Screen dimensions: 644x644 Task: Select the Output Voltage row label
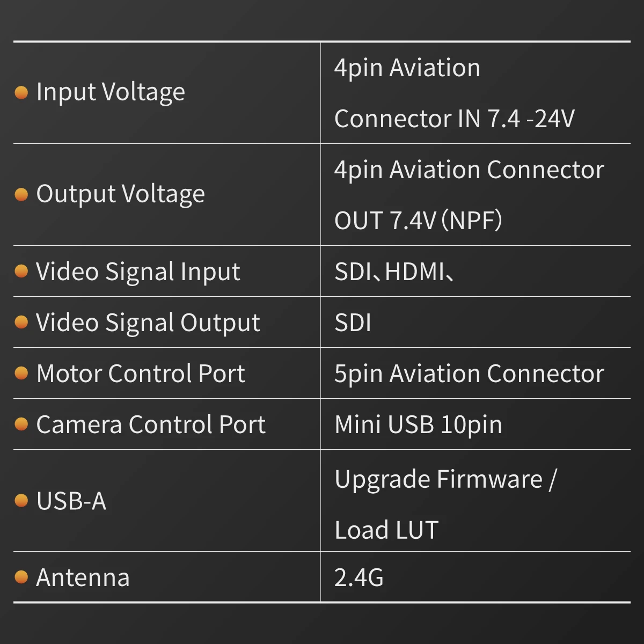coord(120,194)
